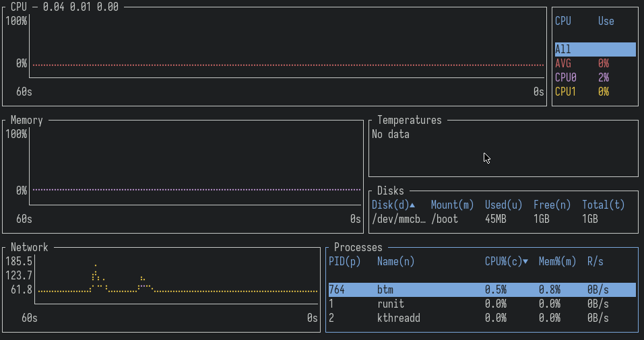Sort disks by Mount(m) column
644x340 pixels.
(452, 205)
